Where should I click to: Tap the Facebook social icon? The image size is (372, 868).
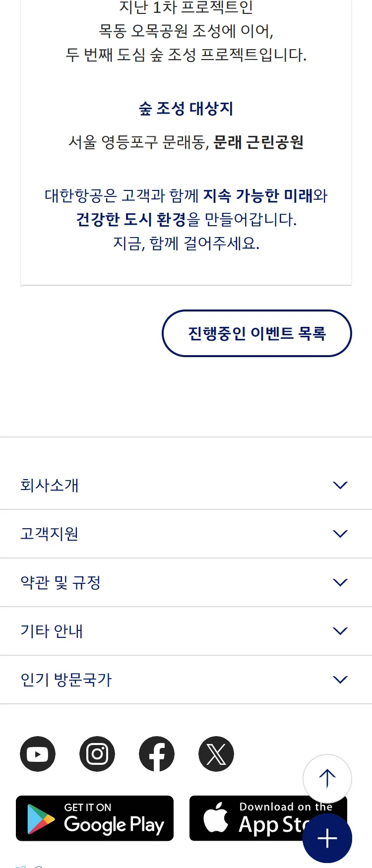click(x=157, y=754)
